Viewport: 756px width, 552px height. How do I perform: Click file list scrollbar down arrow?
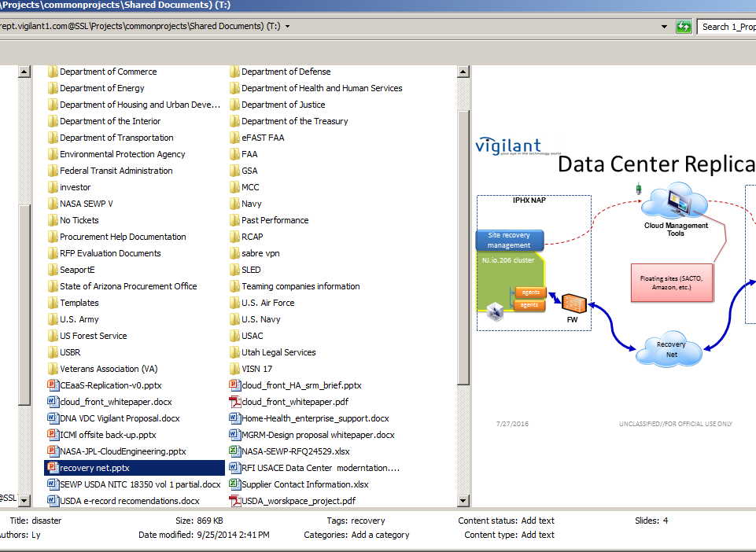(463, 500)
